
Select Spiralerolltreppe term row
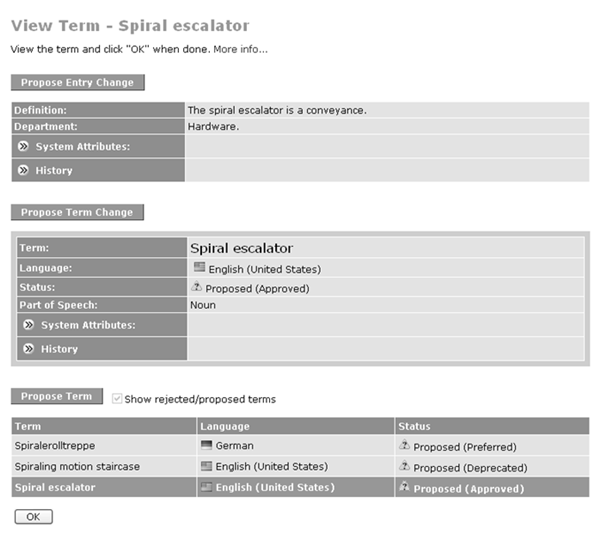tap(300, 445)
